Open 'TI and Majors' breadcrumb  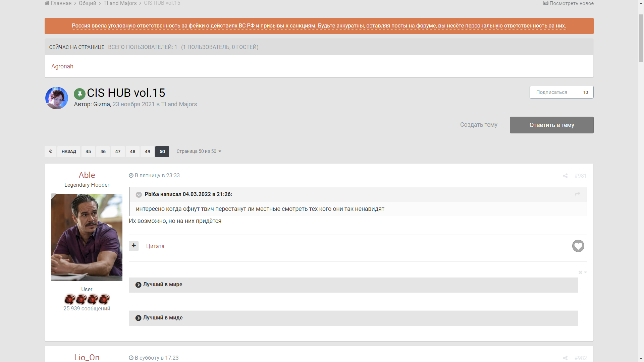(x=120, y=3)
